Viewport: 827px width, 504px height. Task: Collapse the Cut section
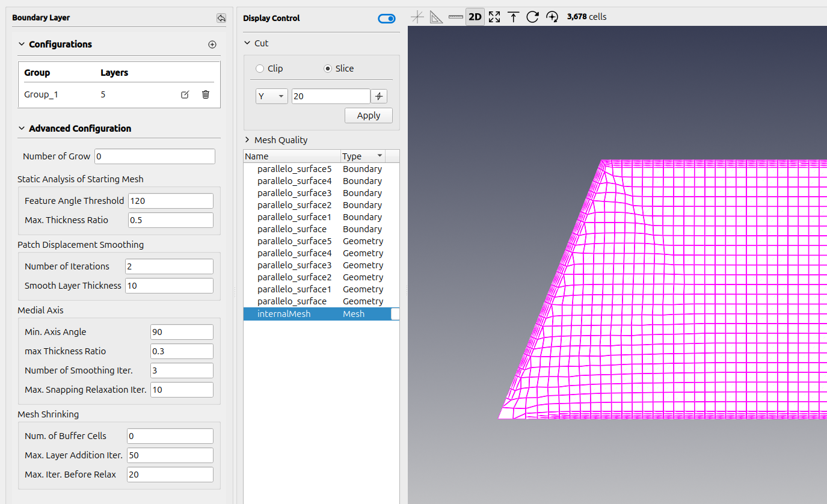(247, 43)
